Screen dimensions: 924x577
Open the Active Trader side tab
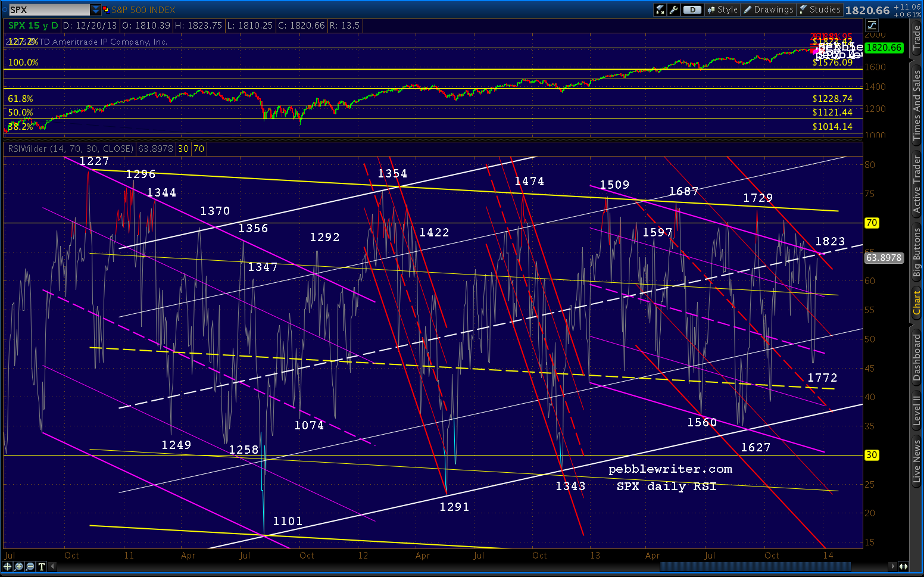(917, 185)
